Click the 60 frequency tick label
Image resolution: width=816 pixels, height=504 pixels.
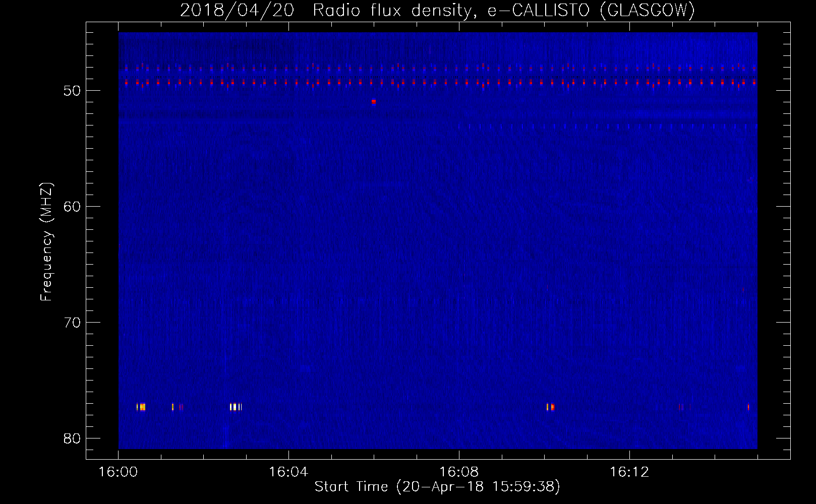(x=72, y=207)
